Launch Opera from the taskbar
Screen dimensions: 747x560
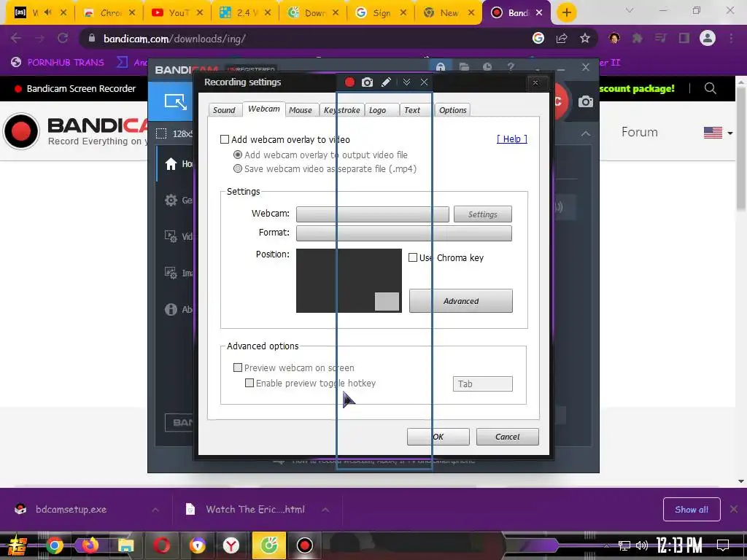[161, 545]
